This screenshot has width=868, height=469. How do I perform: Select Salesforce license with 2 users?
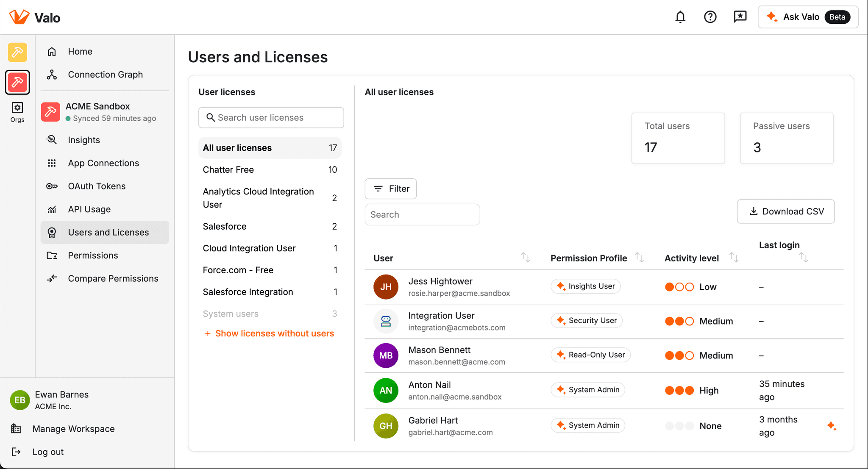pos(270,226)
